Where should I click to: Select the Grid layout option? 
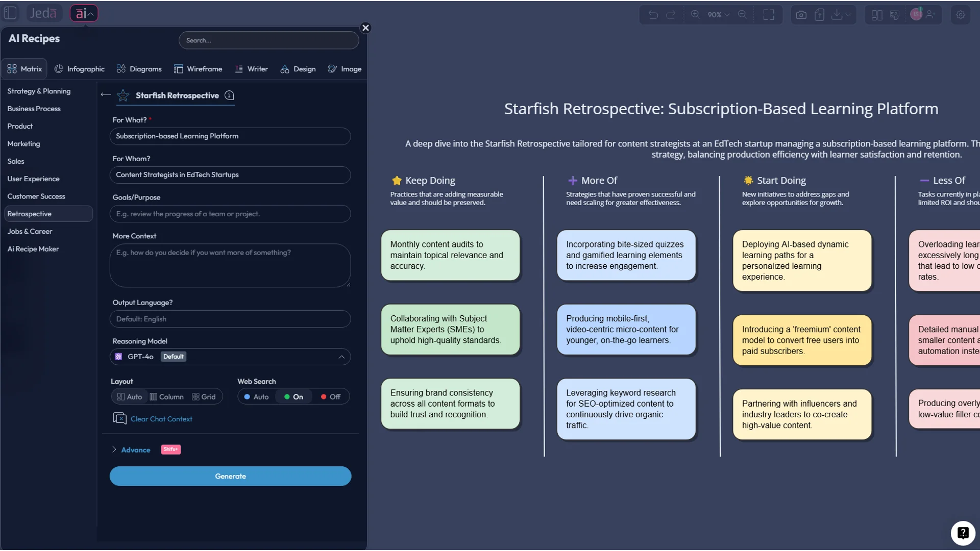coord(203,396)
